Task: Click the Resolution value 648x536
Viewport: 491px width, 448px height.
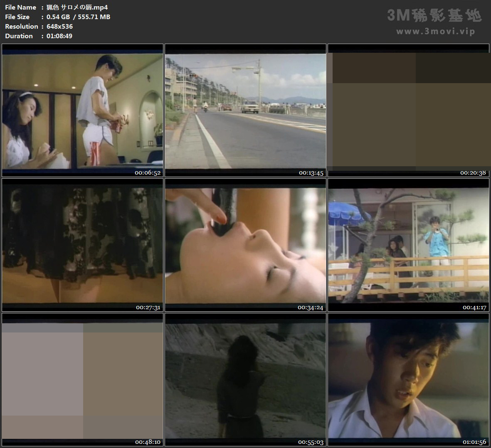Action: click(59, 26)
